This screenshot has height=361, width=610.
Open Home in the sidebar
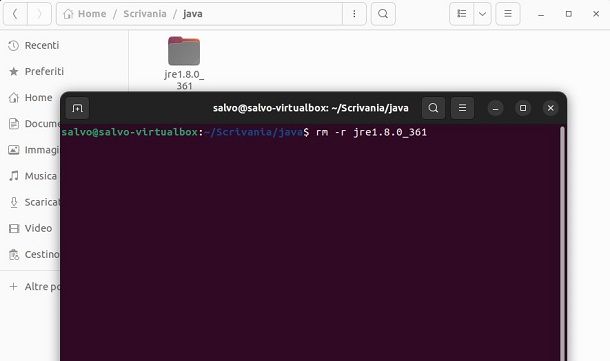(x=31, y=98)
